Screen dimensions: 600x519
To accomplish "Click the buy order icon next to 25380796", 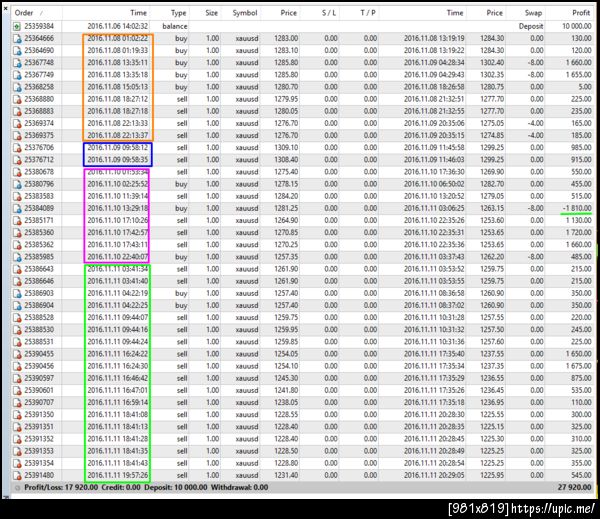I will [x=17, y=184].
